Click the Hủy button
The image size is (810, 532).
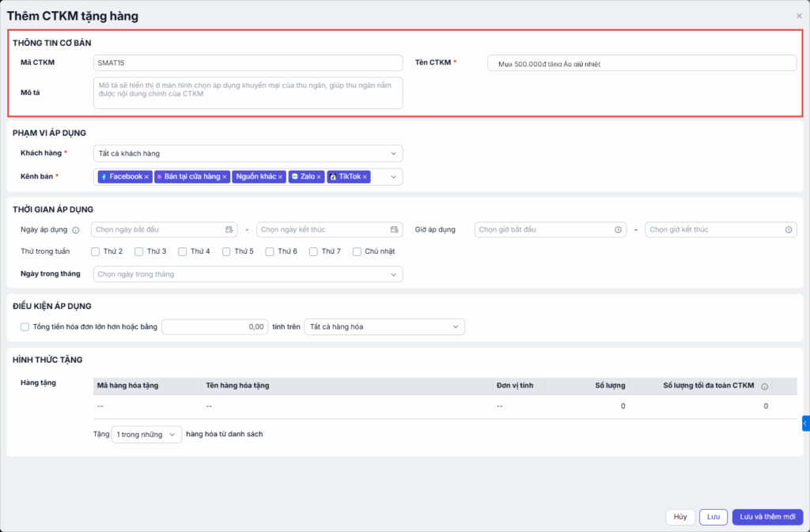[x=680, y=517]
